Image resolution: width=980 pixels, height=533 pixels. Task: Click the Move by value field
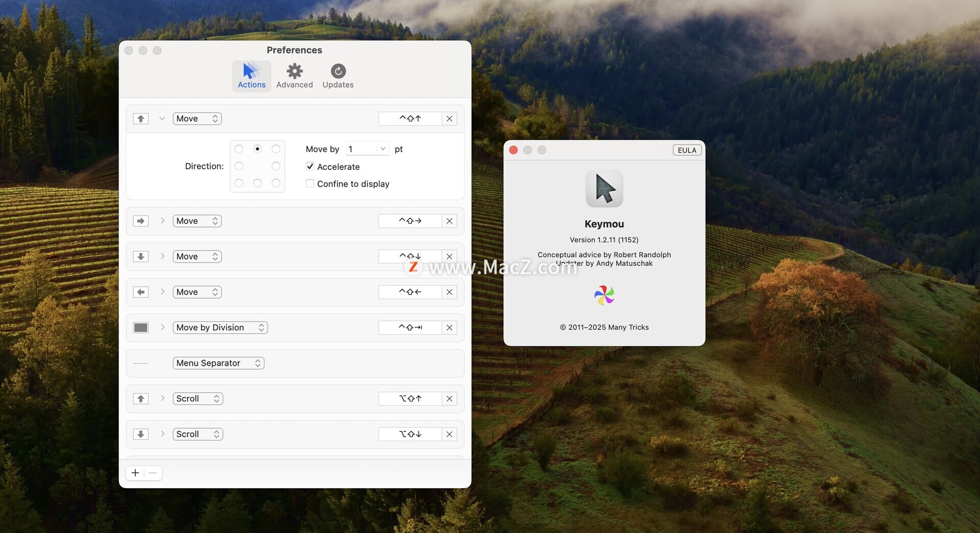(x=361, y=149)
